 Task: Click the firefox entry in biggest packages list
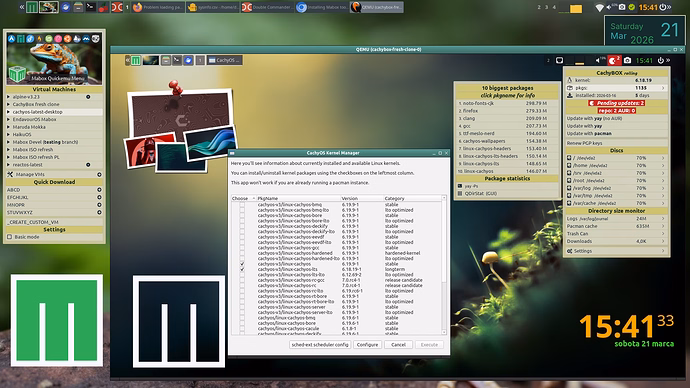point(507,111)
